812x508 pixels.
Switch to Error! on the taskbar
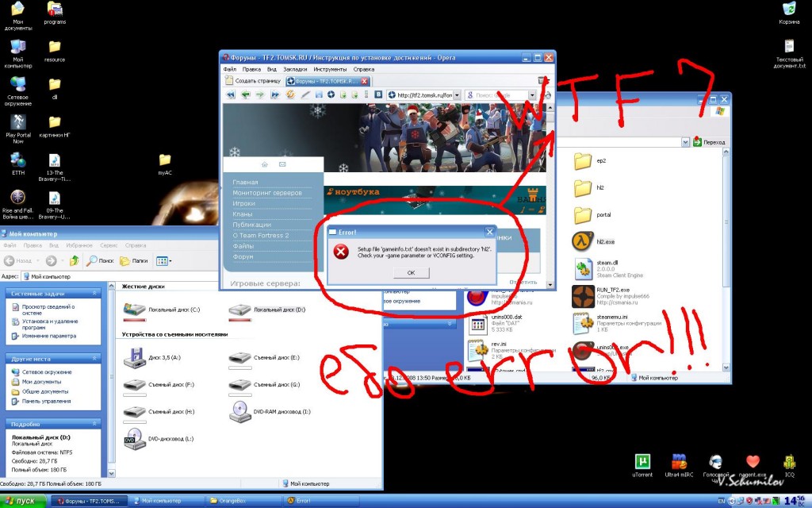[x=321, y=501]
